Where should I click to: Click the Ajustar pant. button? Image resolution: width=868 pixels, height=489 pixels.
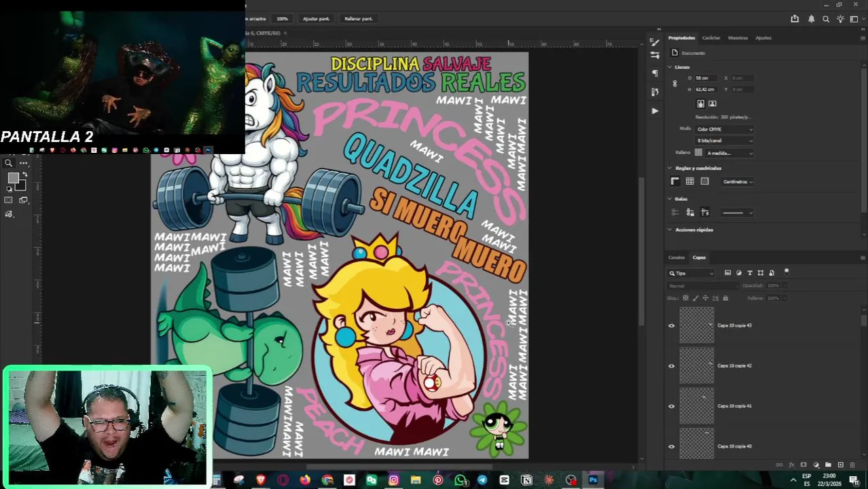click(x=316, y=19)
